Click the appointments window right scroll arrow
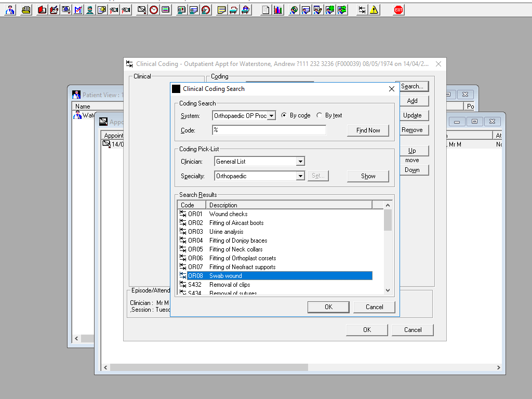The image size is (532, 399). point(498,367)
